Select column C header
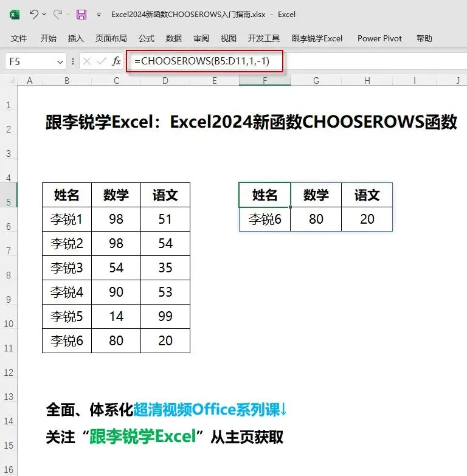Image resolution: width=467 pixels, height=476 pixels. (x=116, y=80)
